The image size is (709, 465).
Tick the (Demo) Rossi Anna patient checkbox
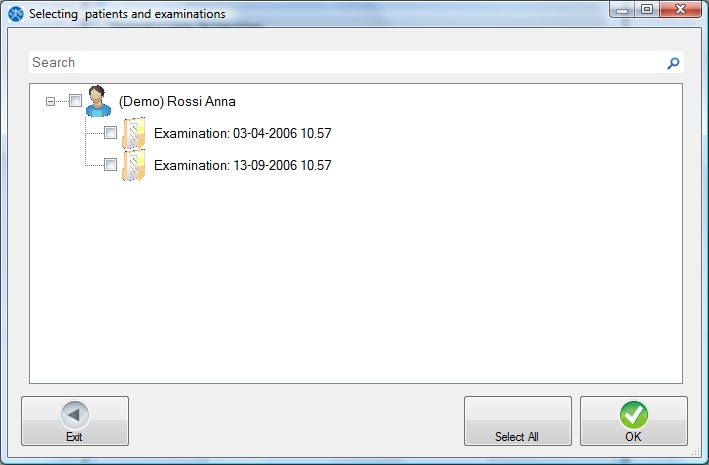coord(76,100)
